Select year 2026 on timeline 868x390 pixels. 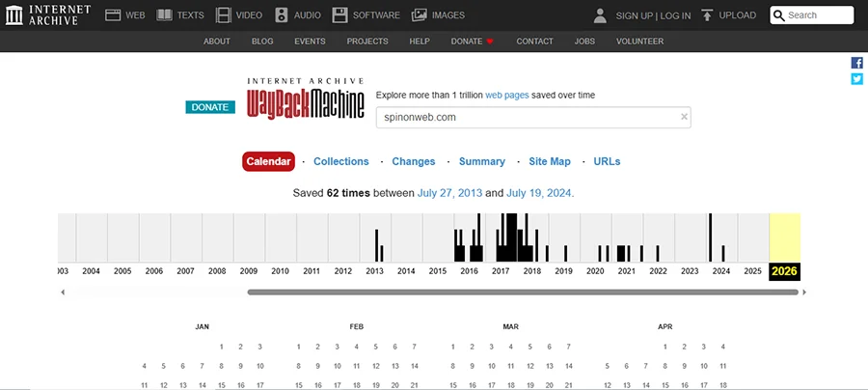point(784,271)
